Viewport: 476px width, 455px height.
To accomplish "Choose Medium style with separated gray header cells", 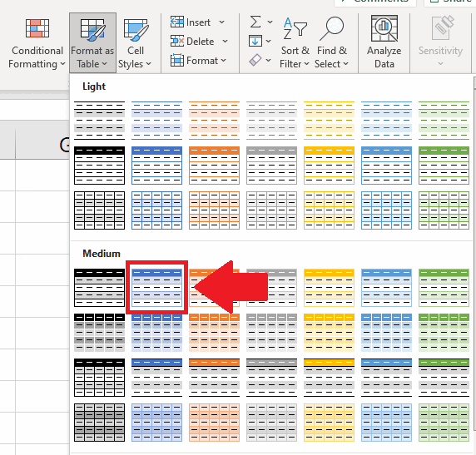I will click(271, 333).
